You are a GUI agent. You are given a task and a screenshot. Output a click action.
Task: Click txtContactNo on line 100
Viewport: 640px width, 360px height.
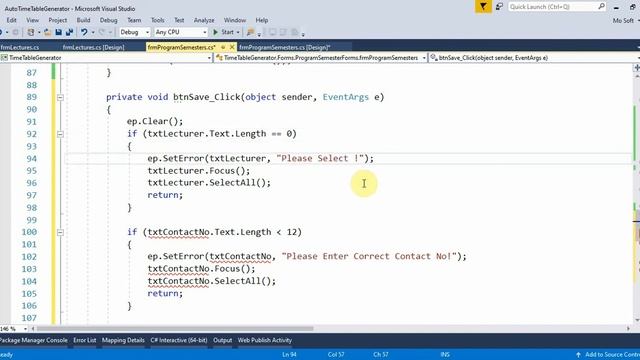(x=178, y=232)
